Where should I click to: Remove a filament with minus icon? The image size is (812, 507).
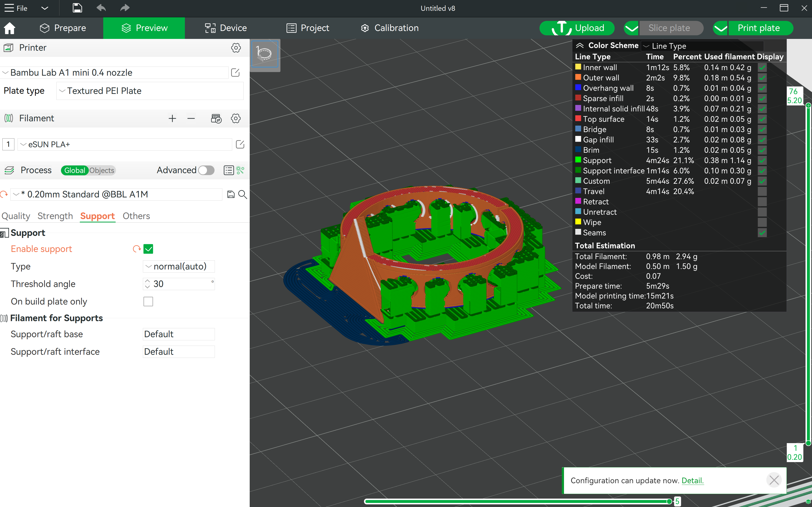tap(191, 118)
